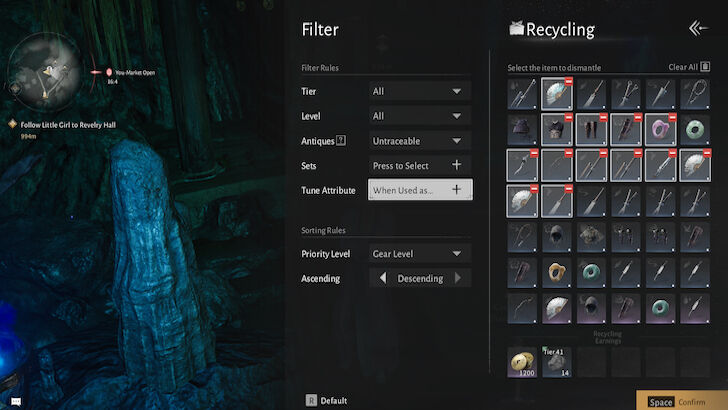Open the chat bubble icon
Image resolution: width=728 pixels, height=410 pixels.
click(16, 401)
